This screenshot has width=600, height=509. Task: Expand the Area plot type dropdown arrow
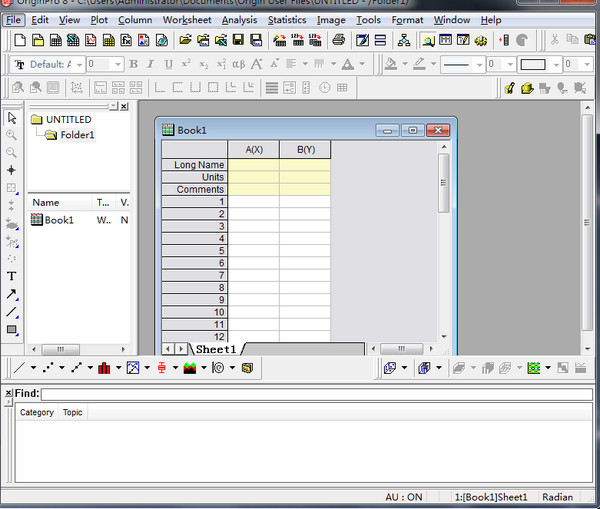[x=204, y=368]
